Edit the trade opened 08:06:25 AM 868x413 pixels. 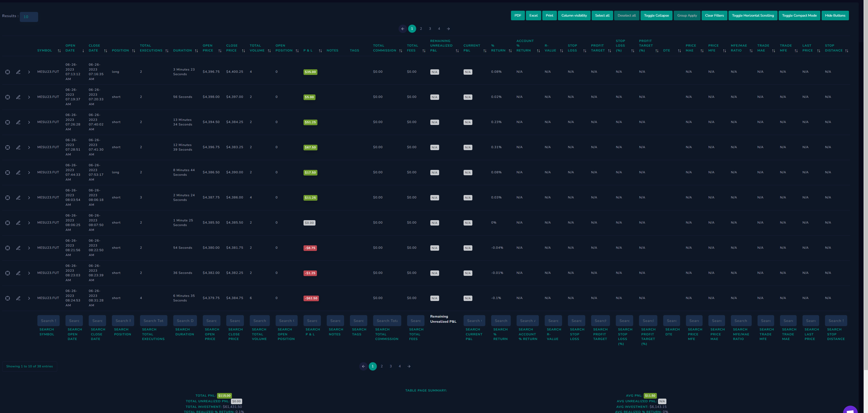[x=18, y=223]
